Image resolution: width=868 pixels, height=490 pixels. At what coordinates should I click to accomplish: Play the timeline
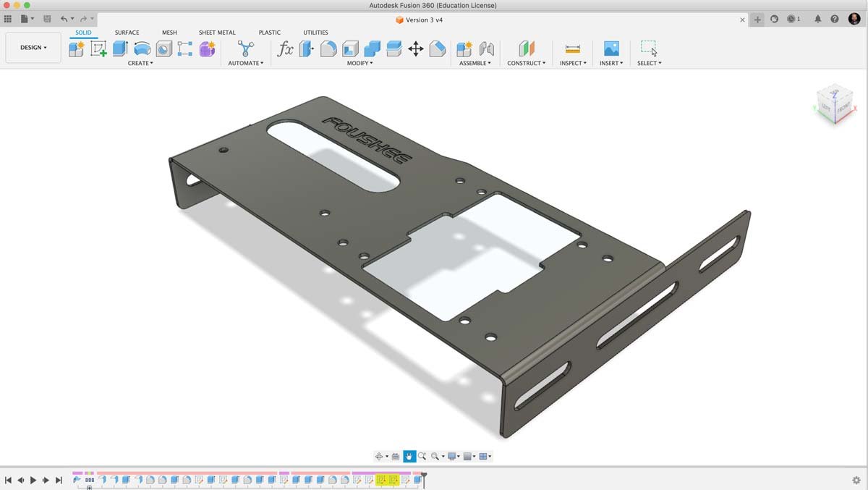33,480
